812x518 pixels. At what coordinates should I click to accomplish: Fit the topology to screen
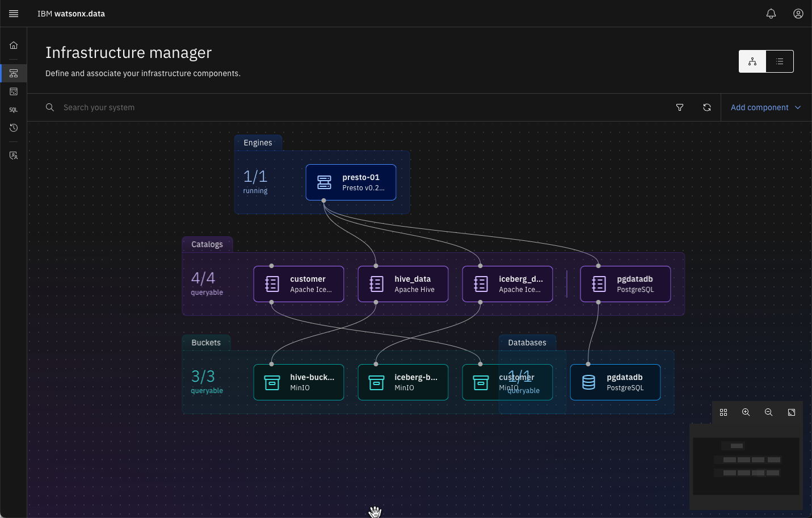click(x=792, y=412)
